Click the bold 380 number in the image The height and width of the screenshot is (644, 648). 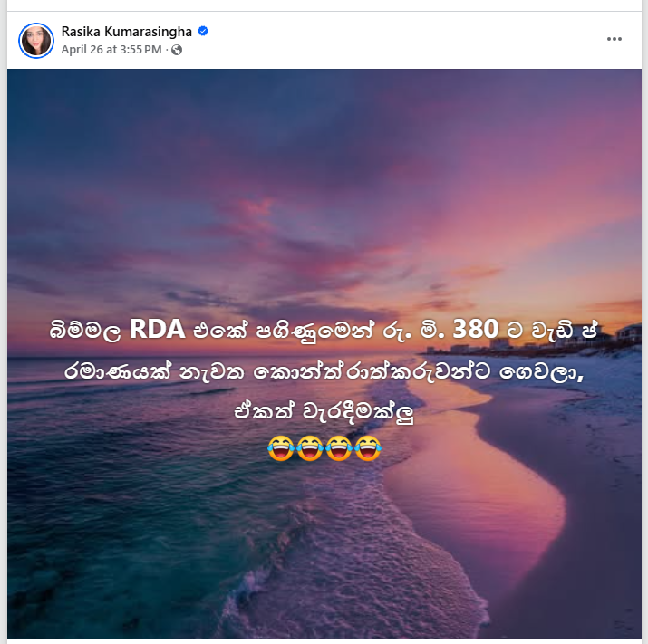pyautogui.click(x=476, y=329)
